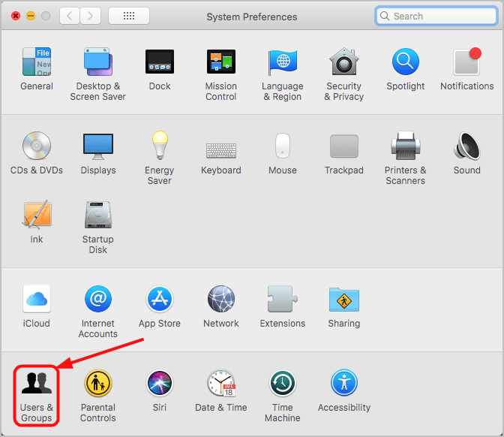Focus the Search field

pyautogui.click(x=436, y=16)
